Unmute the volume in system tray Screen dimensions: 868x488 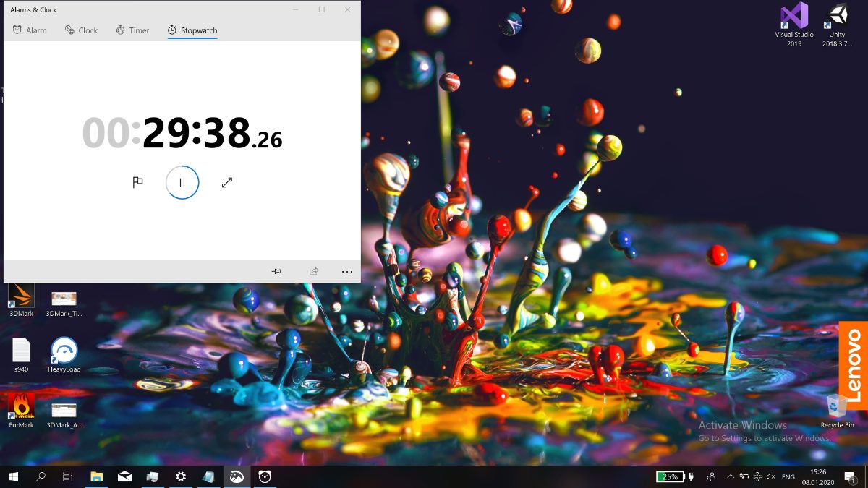click(771, 476)
